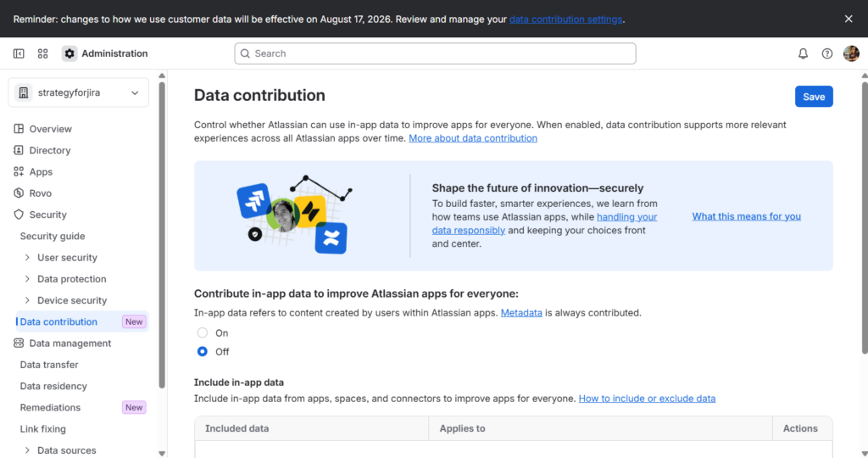Expand the Data protection section
The image size is (868, 458).
click(27, 279)
